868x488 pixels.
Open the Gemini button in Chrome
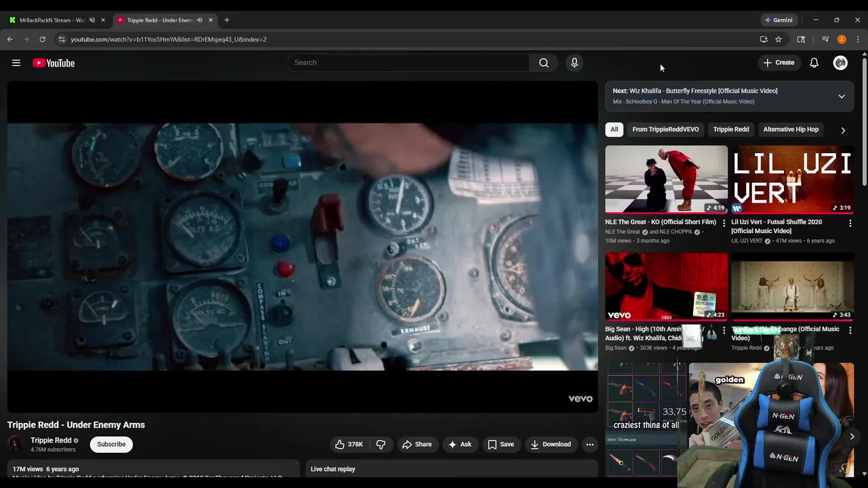[778, 20]
